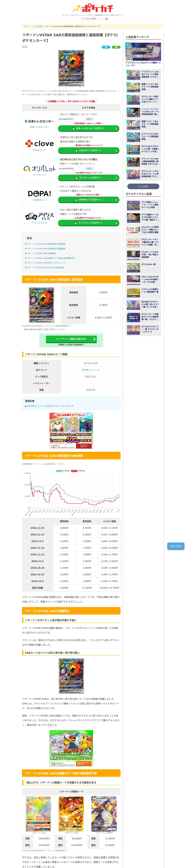Share the article via the Twitter button

106,47
